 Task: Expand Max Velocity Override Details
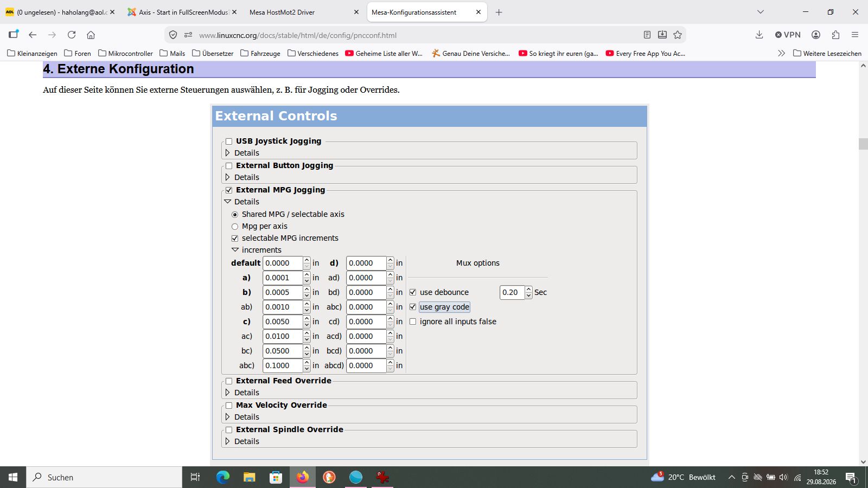pyautogui.click(x=228, y=417)
